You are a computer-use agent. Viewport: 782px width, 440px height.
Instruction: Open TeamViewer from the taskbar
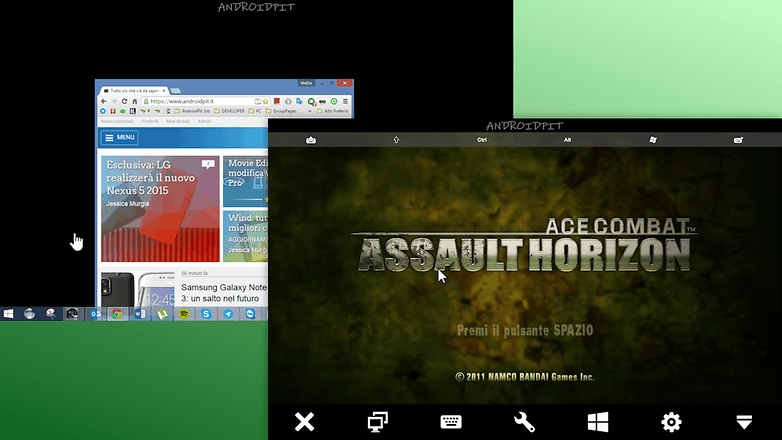250,314
